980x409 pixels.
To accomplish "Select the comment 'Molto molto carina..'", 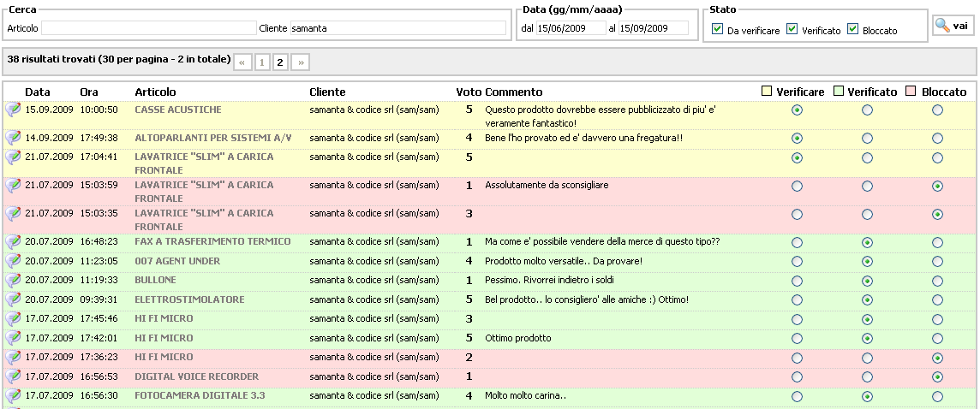I will tap(526, 396).
